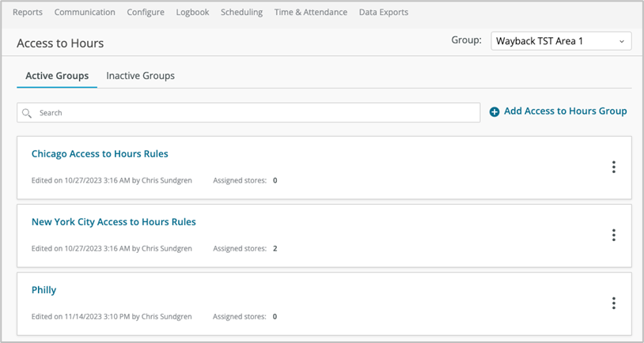Open the Time & Attendance menu
Viewport: 644px width, 343px height.
[x=310, y=12]
